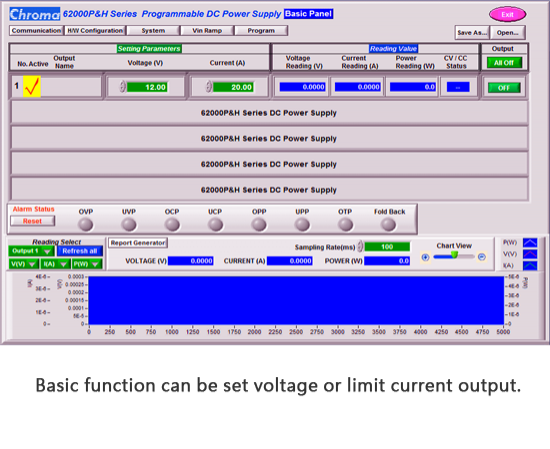Click the Output Name field for output 1
The image size is (550, 449).
click(x=71, y=87)
